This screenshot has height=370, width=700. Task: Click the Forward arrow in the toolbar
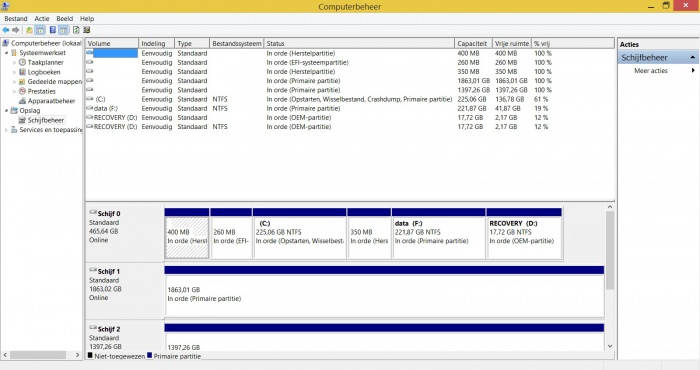click(x=16, y=30)
